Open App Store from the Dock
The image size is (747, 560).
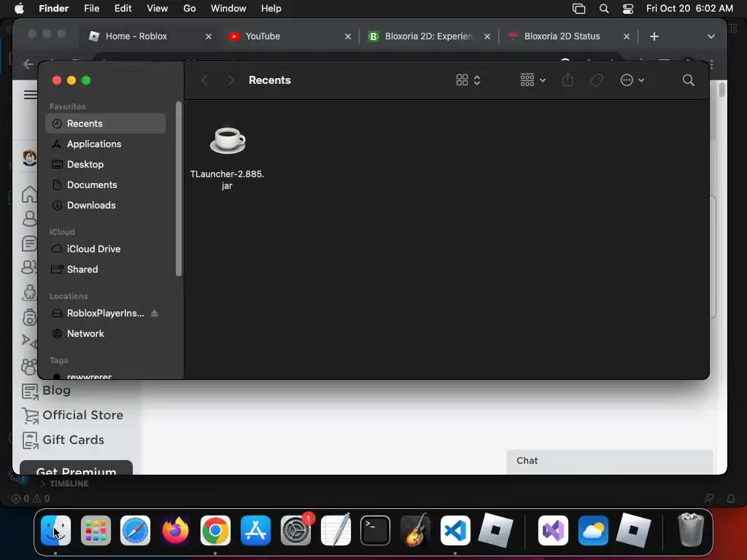pos(255,530)
